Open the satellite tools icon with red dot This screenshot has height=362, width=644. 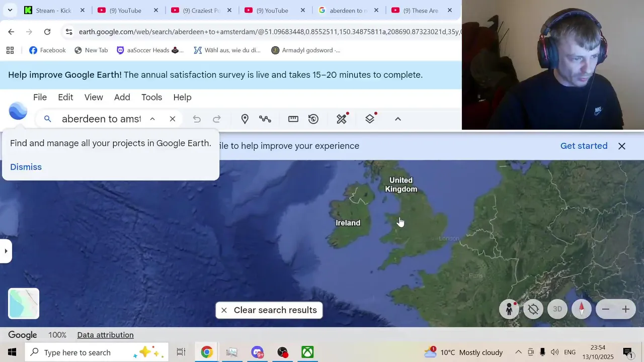click(x=342, y=119)
